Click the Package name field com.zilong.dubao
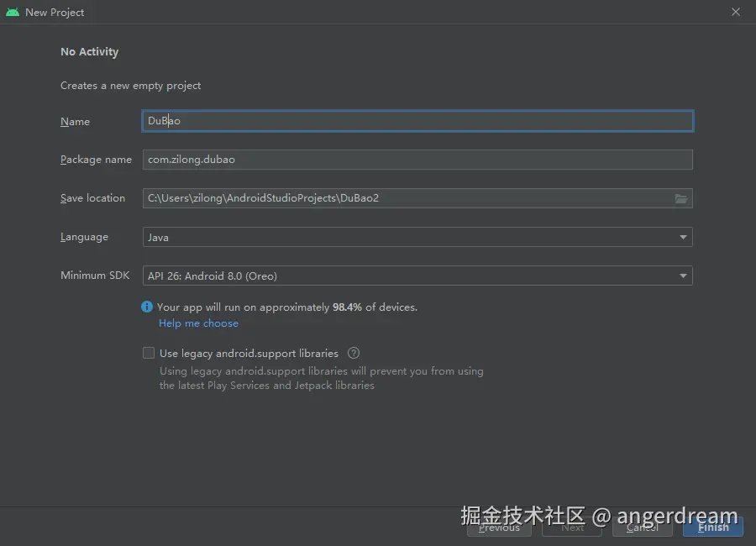Screen dimensions: 756x546 point(417,160)
